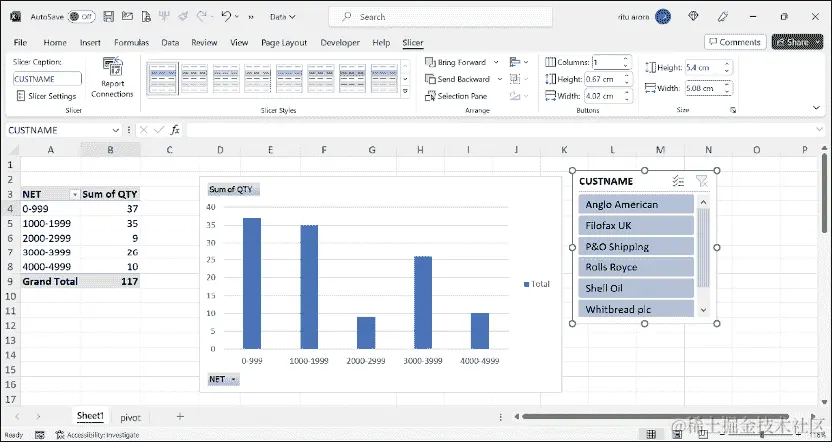Switch to the Formulas tab

[x=131, y=42]
